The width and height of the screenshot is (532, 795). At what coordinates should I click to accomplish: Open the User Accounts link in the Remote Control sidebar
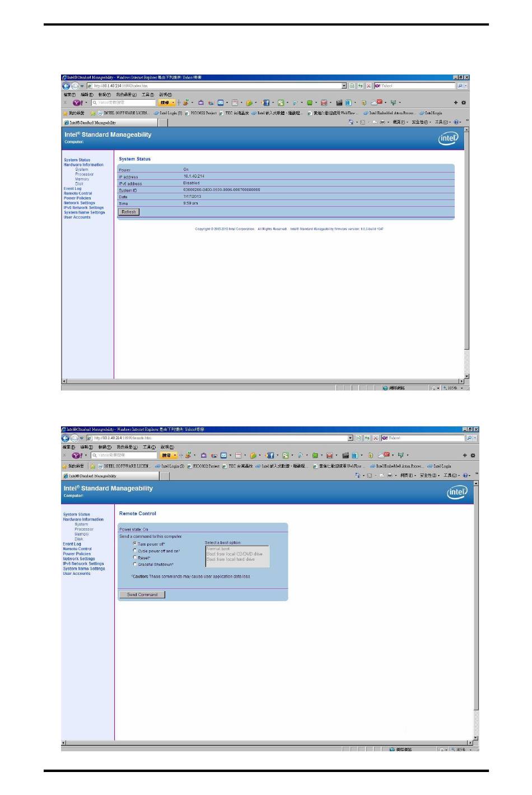tap(77, 573)
